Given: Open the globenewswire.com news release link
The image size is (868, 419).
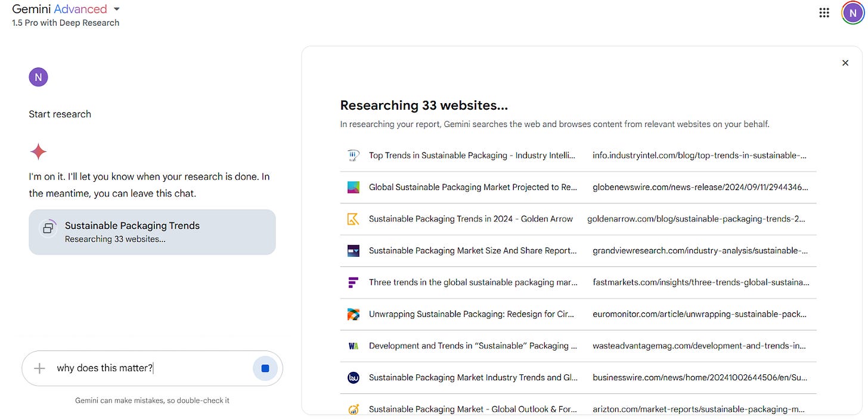Looking at the screenshot, I should (x=700, y=187).
